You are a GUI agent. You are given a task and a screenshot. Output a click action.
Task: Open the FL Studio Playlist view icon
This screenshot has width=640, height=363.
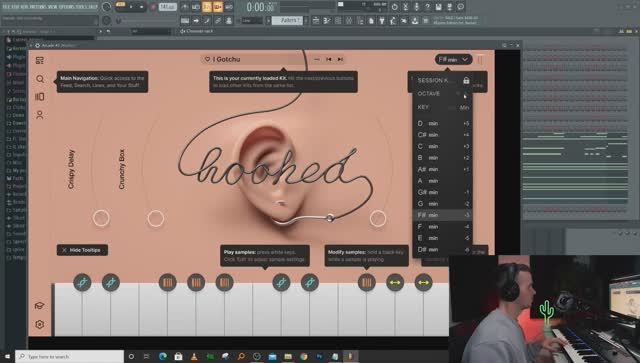click(316, 20)
